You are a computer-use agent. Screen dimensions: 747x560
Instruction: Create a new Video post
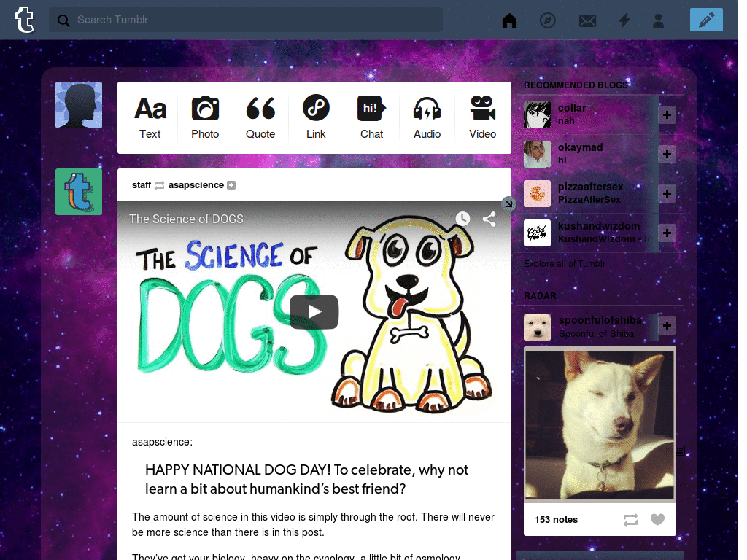click(483, 117)
